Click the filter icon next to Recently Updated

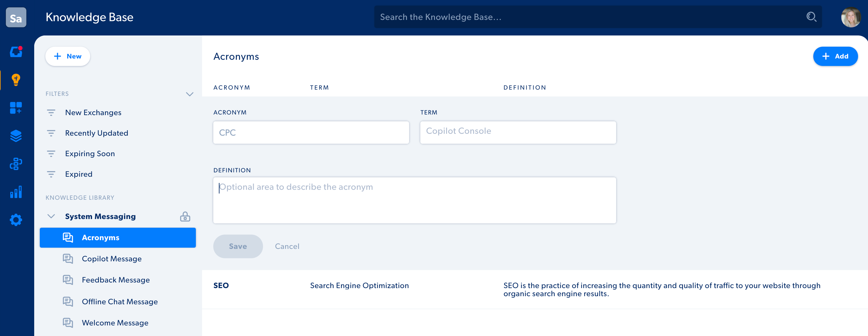[x=51, y=133]
